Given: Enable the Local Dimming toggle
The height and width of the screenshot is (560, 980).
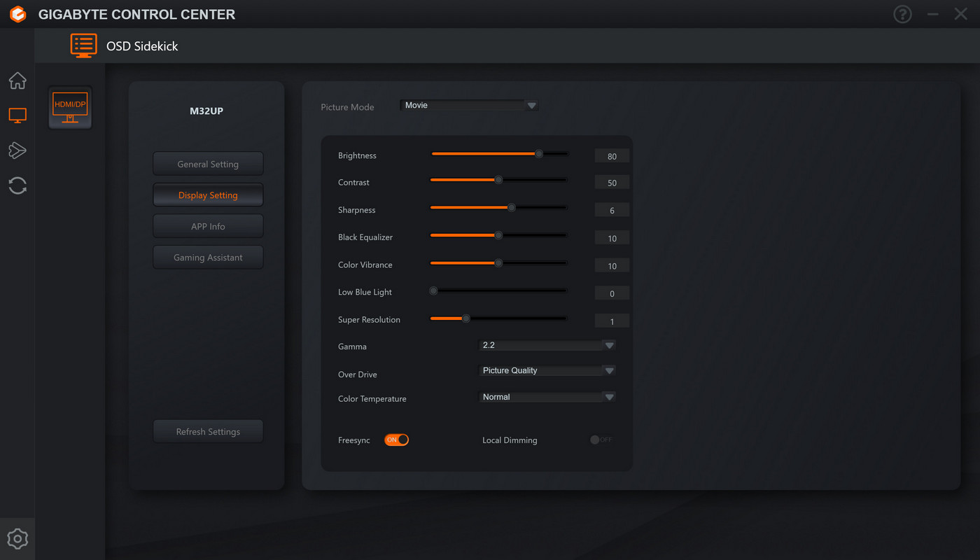Looking at the screenshot, I should (600, 440).
